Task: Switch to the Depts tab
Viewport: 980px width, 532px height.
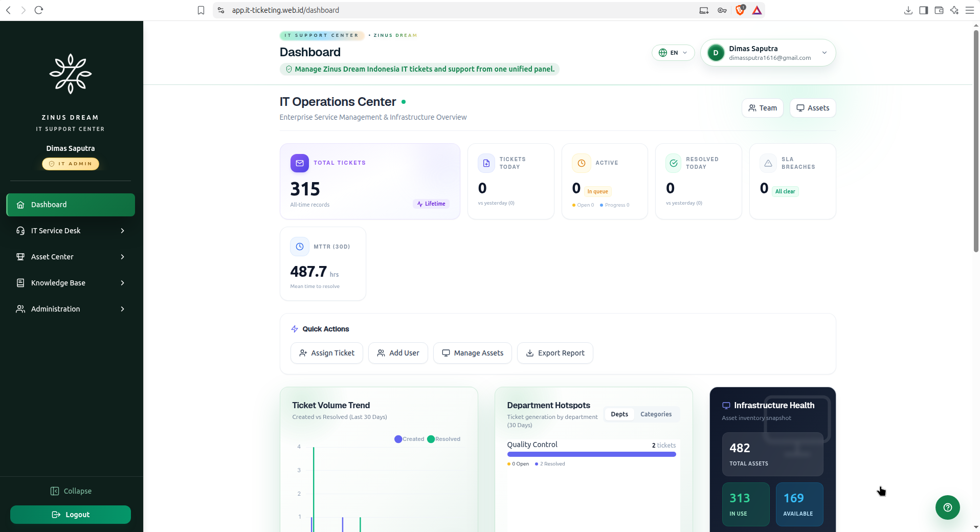Action: click(619, 414)
